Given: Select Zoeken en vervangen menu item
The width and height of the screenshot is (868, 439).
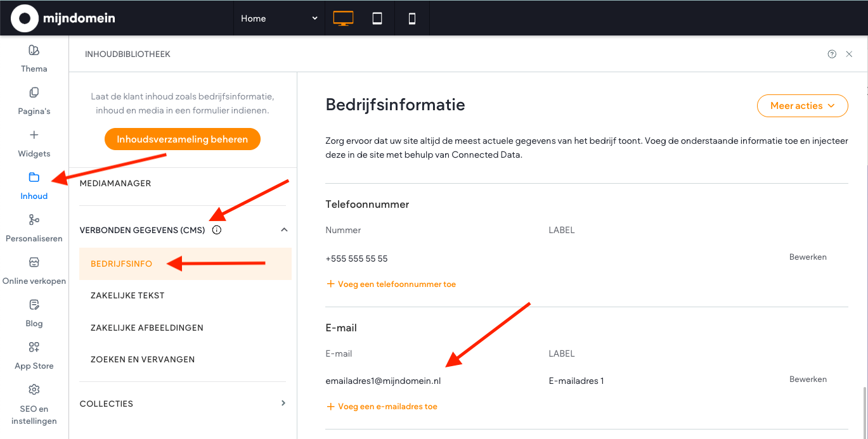Looking at the screenshot, I should pyautogui.click(x=143, y=359).
